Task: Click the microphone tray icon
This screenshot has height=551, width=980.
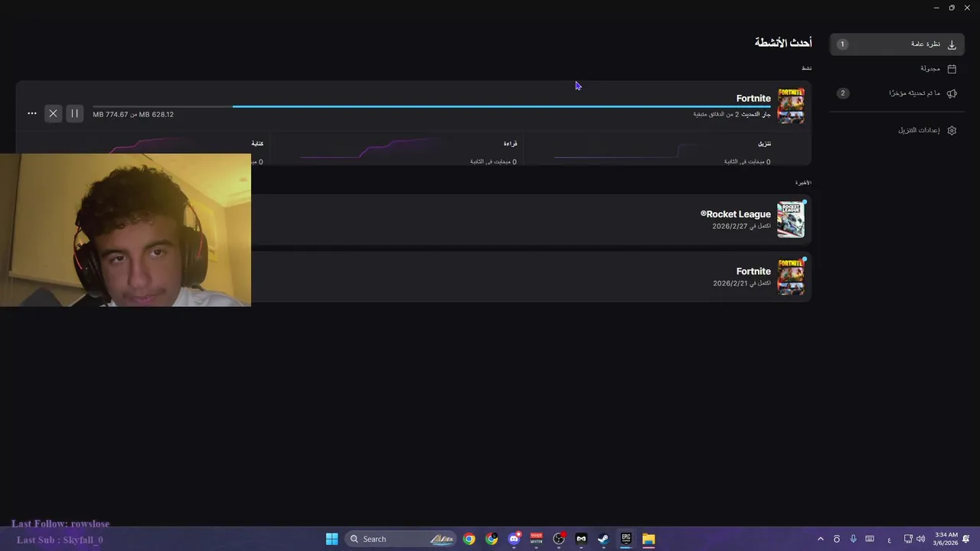Action: pyautogui.click(x=853, y=539)
